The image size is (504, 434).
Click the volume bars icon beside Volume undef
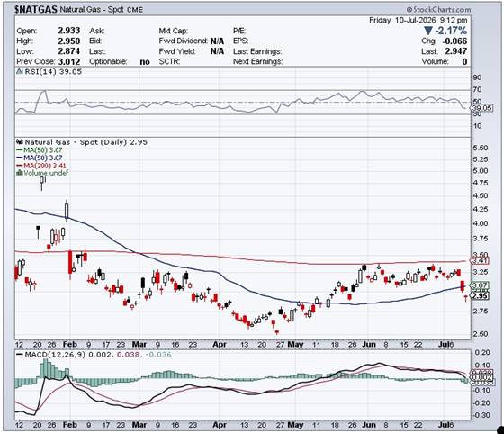point(20,173)
